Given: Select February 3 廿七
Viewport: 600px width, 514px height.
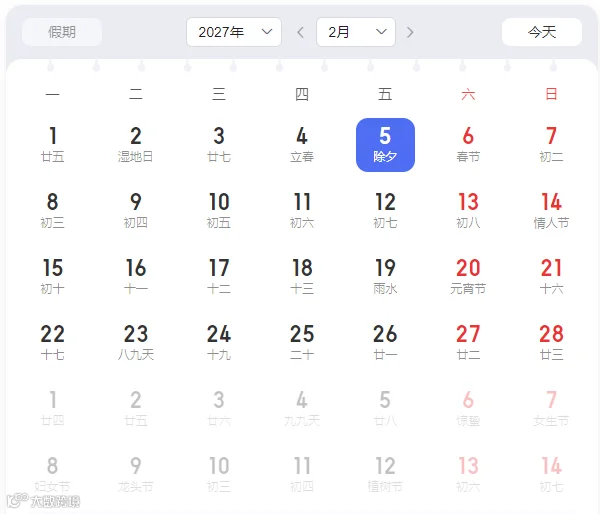Looking at the screenshot, I should (x=219, y=145).
